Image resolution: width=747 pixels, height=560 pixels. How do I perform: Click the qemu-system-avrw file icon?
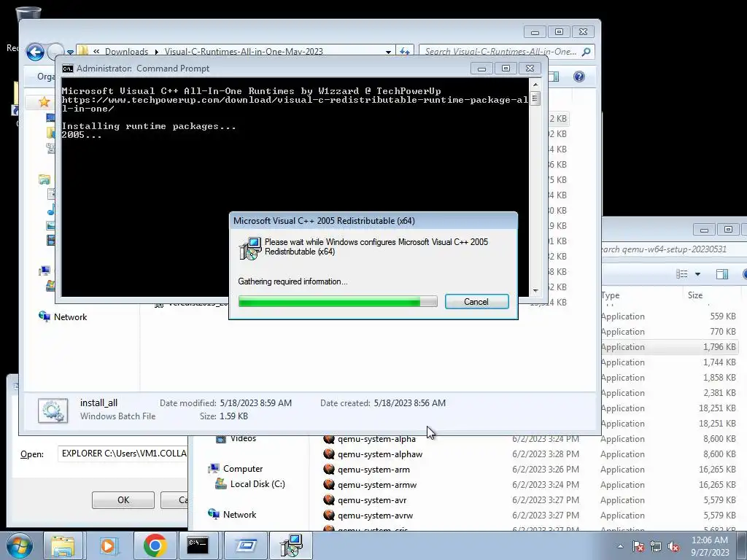[x=329, y=516]
